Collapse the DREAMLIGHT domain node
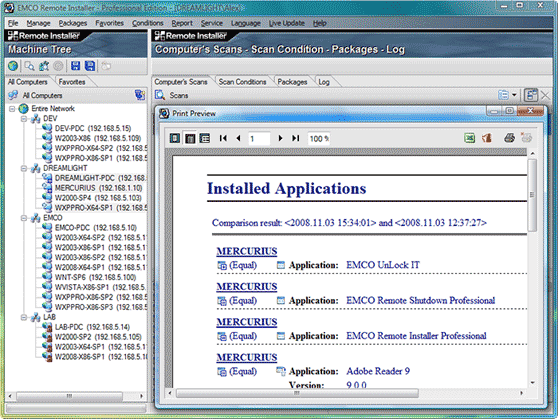558x419 pixels. 24,168
